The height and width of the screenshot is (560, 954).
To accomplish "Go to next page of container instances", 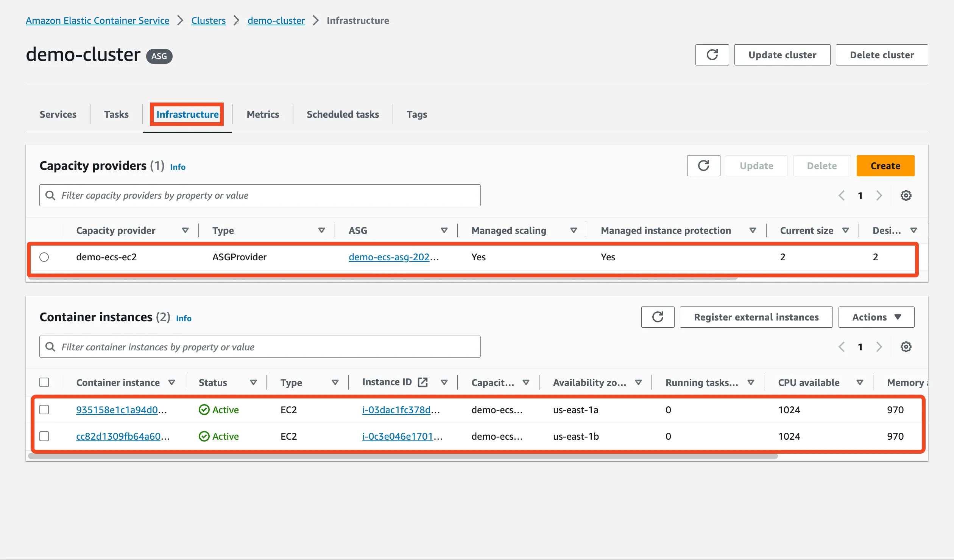I will click(x=879, y=347).
